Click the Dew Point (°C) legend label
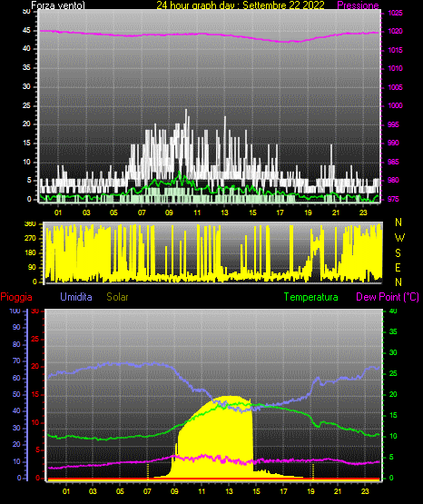This screenshot has width=423, height=504. pos(388,297)
